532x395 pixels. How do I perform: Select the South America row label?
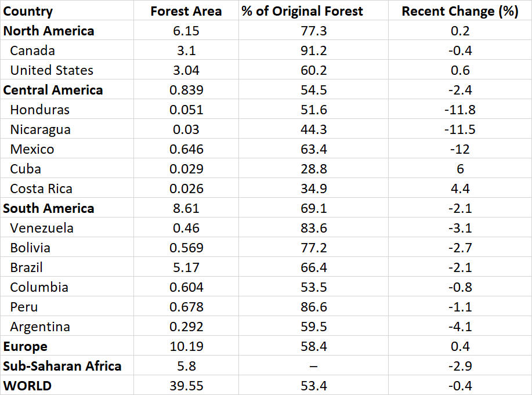[48, 208]
